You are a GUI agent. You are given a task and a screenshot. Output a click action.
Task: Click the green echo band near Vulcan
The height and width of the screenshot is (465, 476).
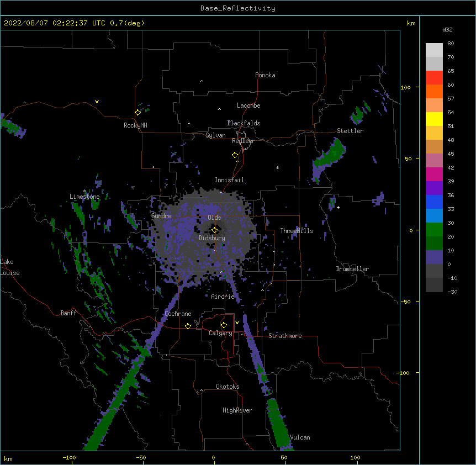coord(279,424)
